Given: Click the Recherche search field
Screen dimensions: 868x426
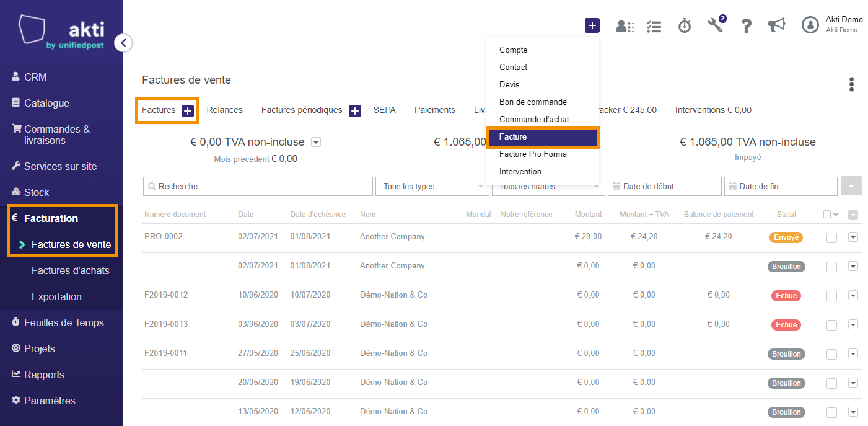Looking at the screenshot, I should pos(258,186).
